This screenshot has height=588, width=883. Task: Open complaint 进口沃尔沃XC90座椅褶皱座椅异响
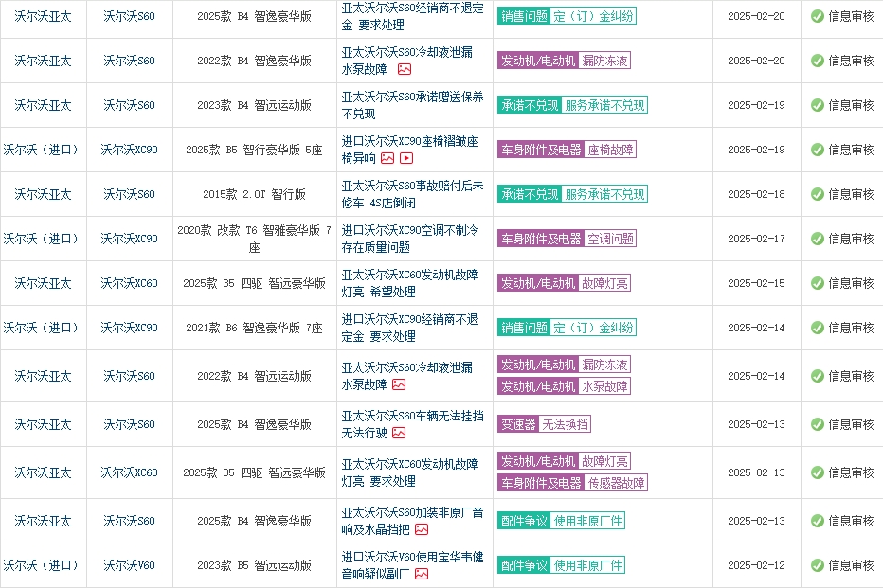(x=409, y=150)
